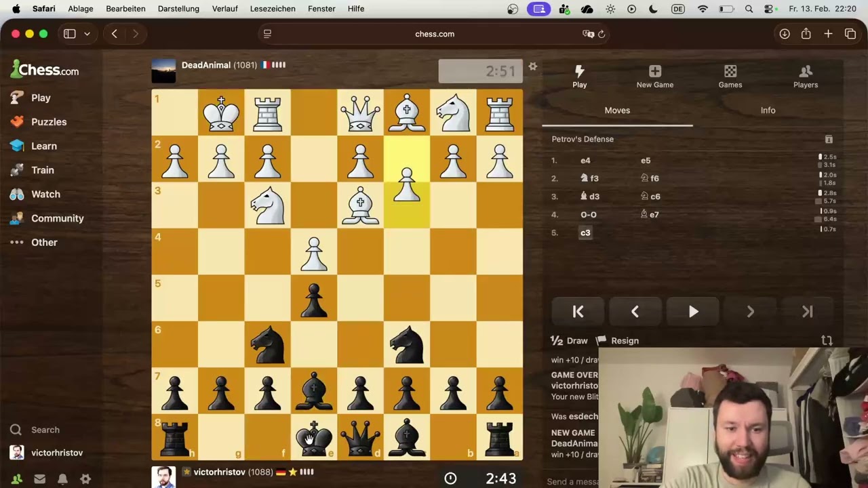Open settings gear in sidebar bottom
Viewport: 868px width, 488px height.
[x=85, y=479]
